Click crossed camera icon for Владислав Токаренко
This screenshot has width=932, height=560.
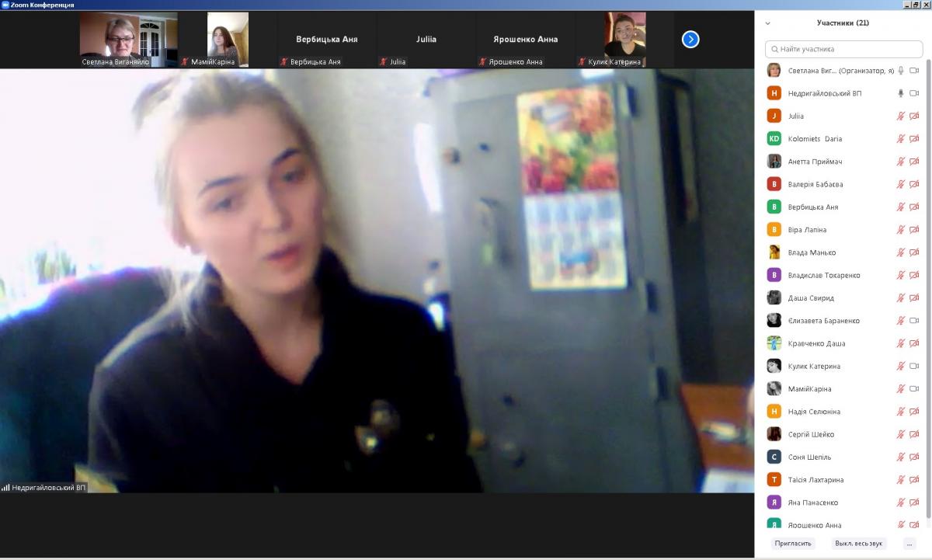point(914,275)
